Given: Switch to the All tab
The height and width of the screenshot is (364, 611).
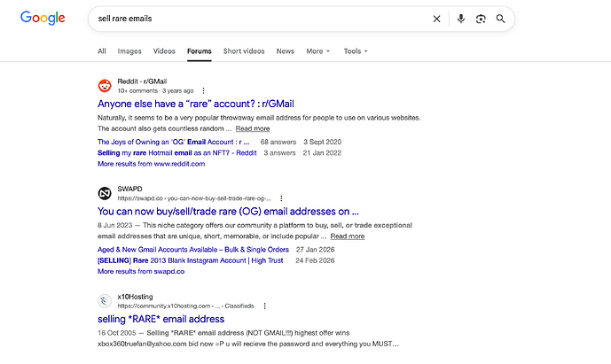Looking at the screenshot, I should (102, 51).
